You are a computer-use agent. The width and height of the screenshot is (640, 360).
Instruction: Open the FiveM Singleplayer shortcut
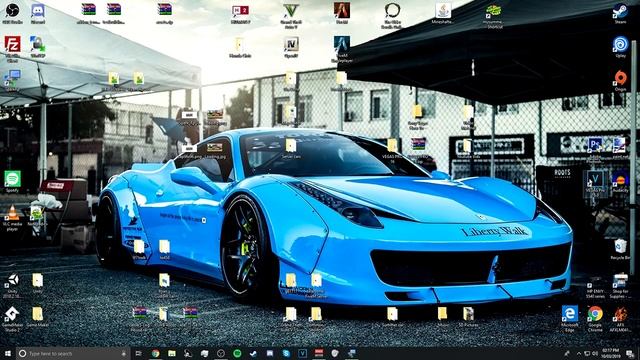pos(342,49)
